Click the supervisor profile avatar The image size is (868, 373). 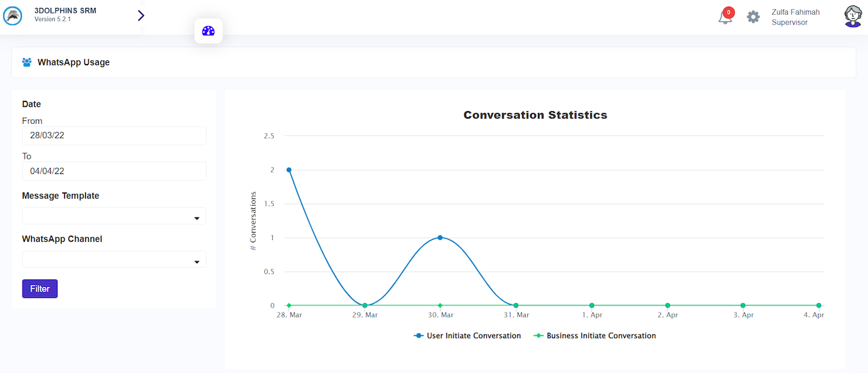coord(853,16)
